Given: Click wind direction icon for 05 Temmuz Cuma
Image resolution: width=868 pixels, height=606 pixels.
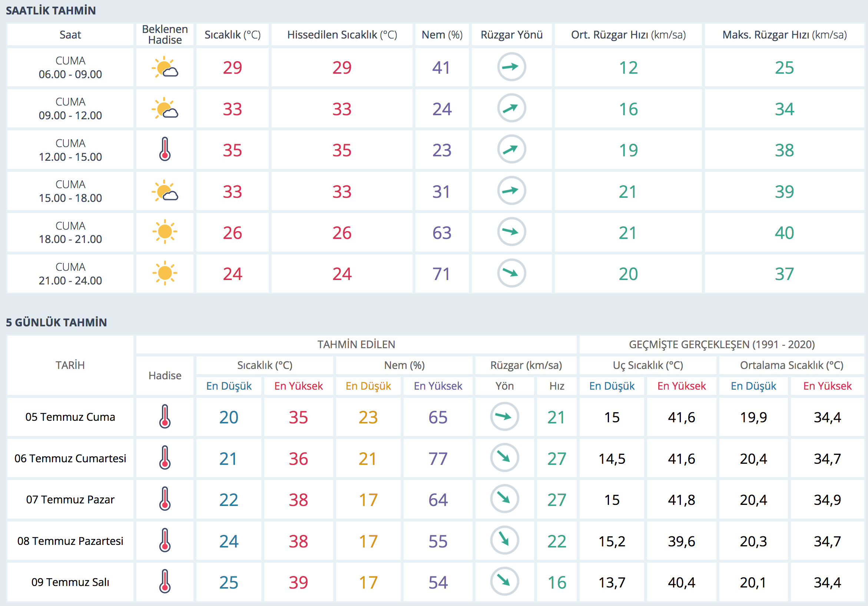Looking at the screenshot, I should [x=504, y=417].
